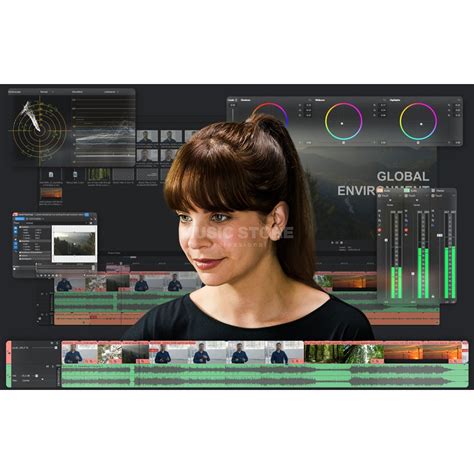Adjust the Midtones master wheel below the ring
The height and width of the screenshot is (474, 474).
[x=344, y=143]
